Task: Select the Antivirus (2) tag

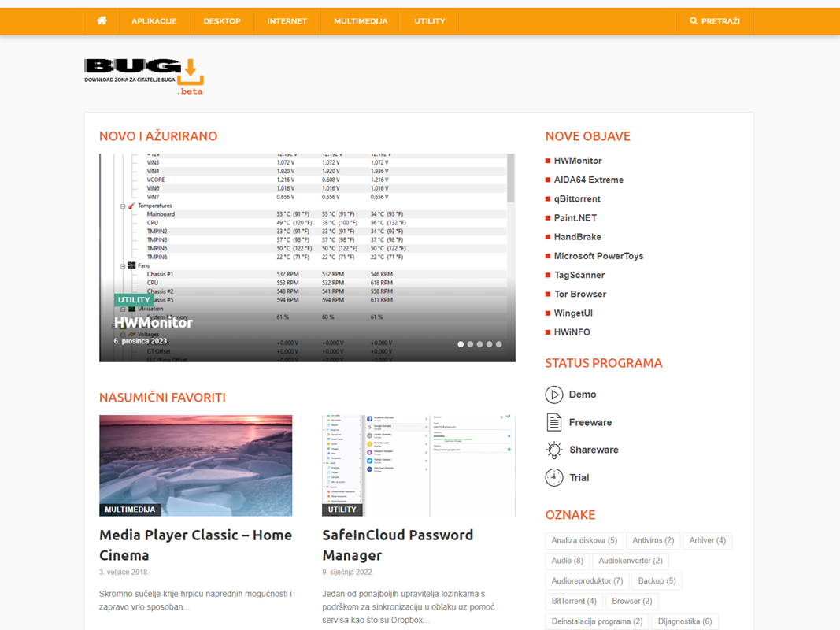Action: pyautogui.click(x=653, y=541)
